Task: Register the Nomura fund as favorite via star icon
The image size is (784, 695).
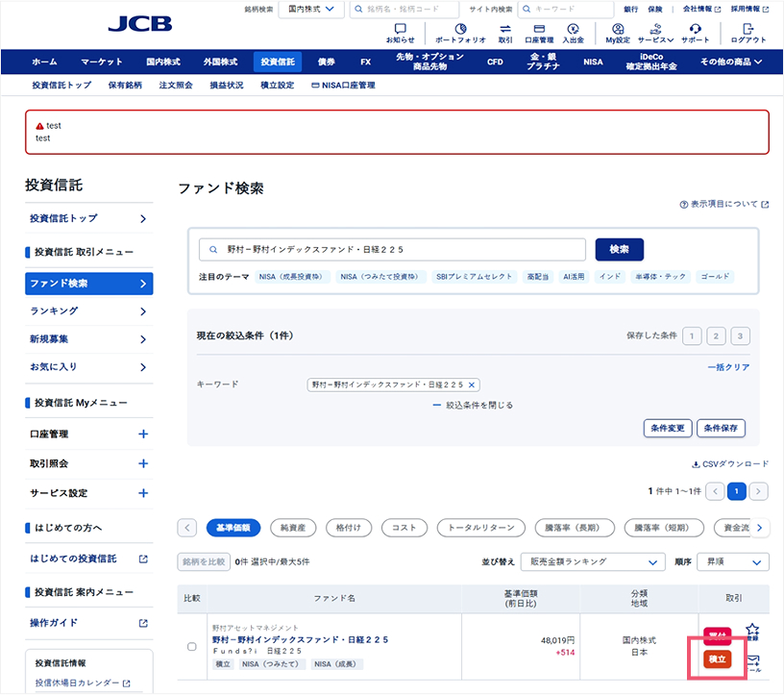Action: [x=752, y=628]
